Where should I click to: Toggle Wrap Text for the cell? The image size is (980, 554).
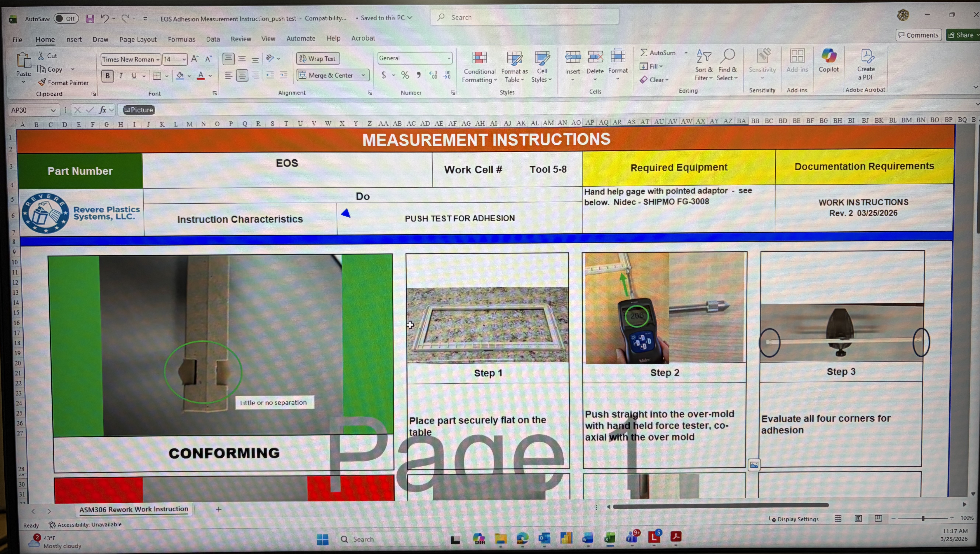tap(318, 59)
